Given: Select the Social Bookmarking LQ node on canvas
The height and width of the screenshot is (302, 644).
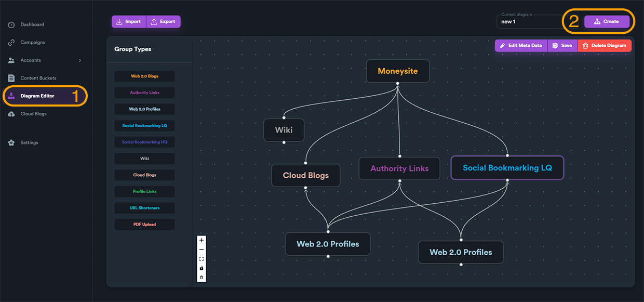Looking at the screenshot, I should (x=507, y=168).
